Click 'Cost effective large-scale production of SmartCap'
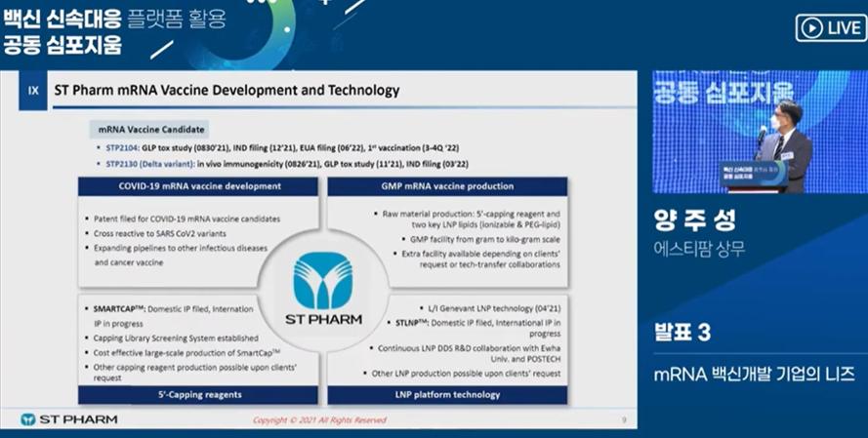The width and height of the screenshot is (868, 438). 186,353
